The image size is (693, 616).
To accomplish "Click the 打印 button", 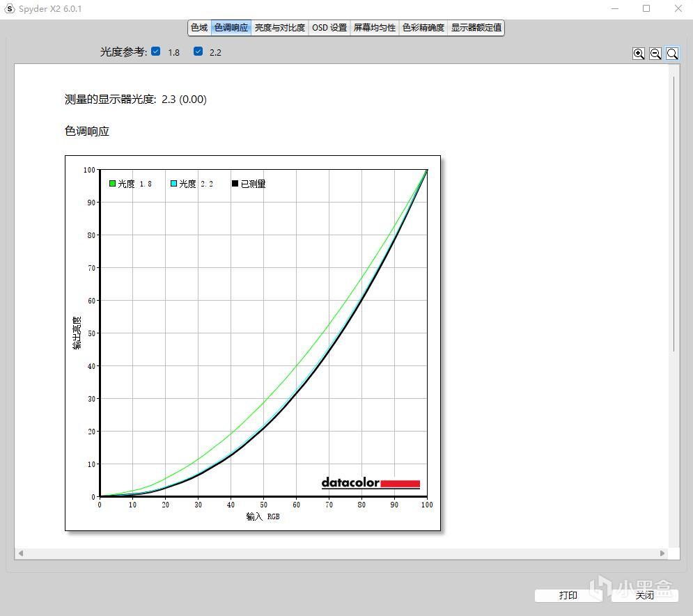I will [x=568, y=595].
